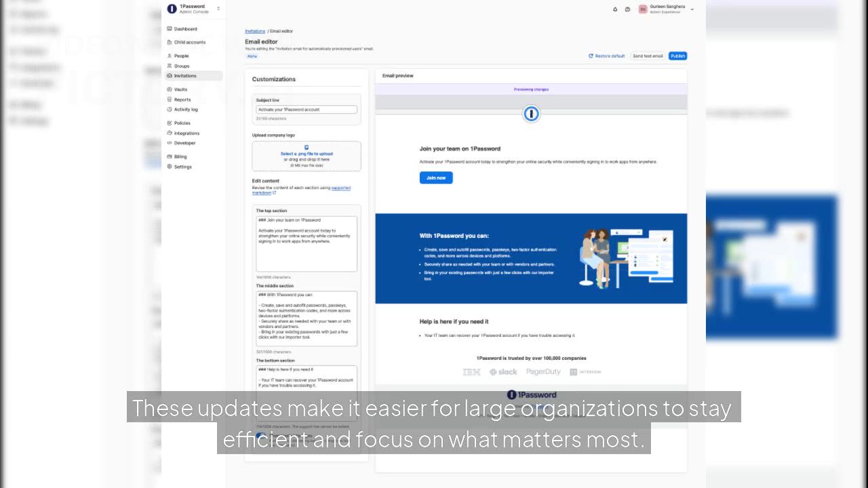Click the Vaults icon in the sidebar
Screen dimensions: 868x488
(x=170, y=89)
